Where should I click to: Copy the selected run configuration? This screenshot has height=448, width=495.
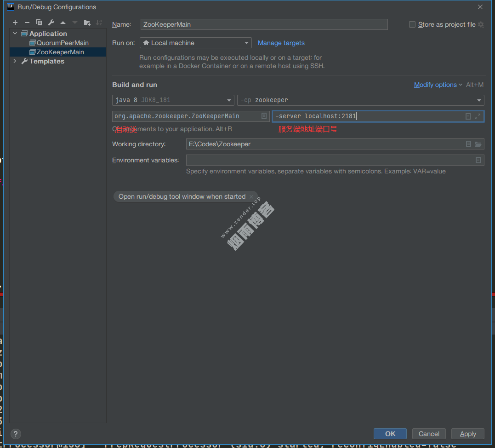click(x=39, y=23)
